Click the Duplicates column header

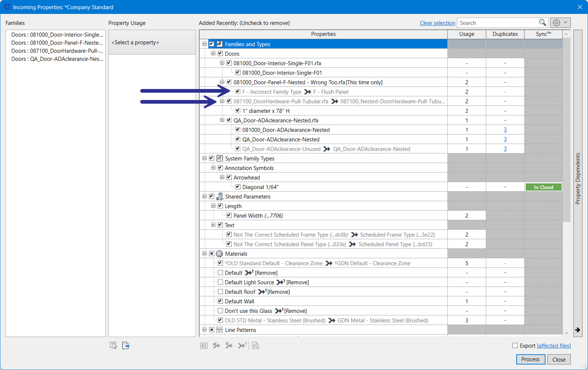click(x=505, y=34)
